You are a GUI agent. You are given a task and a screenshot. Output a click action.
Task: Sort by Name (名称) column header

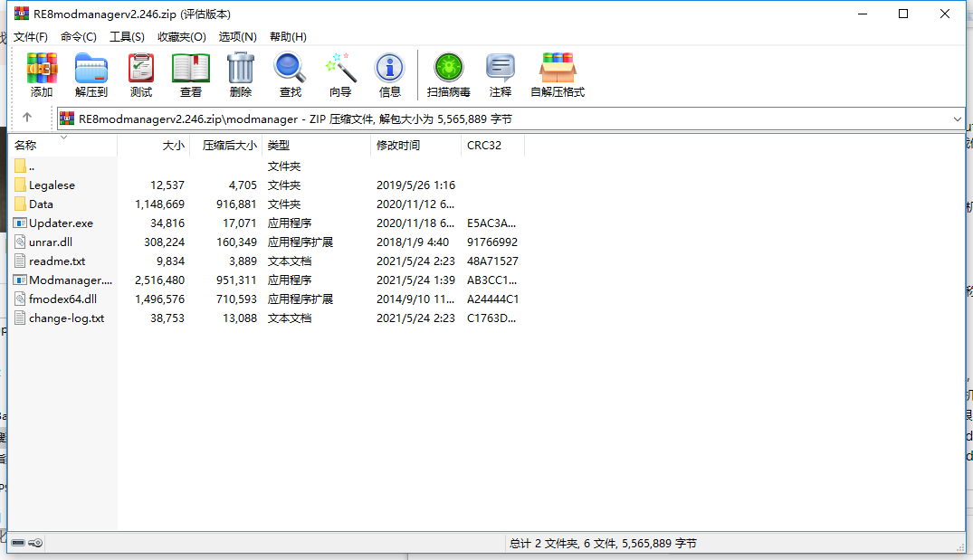pos(62,145)
